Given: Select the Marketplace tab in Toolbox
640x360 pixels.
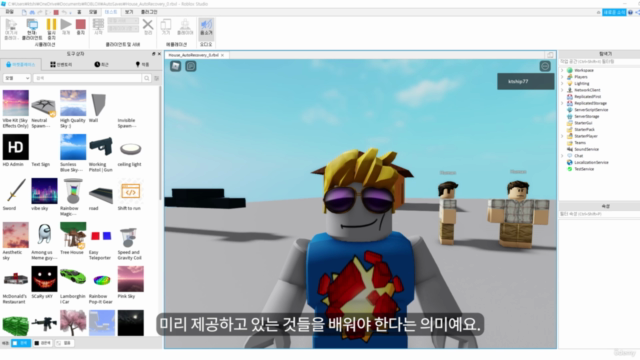Looking at the screenshot, I should tap(21, 64).
